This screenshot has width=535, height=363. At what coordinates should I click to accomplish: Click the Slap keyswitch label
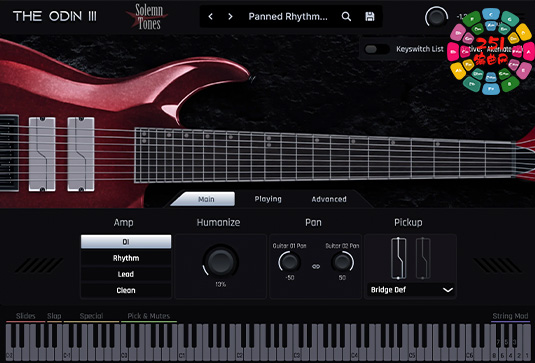point(54,316)
